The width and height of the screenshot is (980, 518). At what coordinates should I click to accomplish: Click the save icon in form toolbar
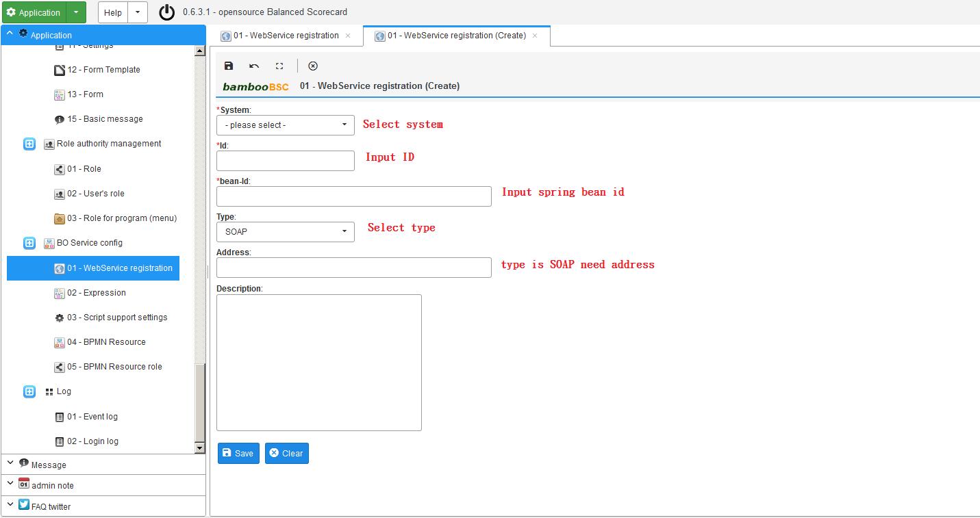[x=229, y=66]
